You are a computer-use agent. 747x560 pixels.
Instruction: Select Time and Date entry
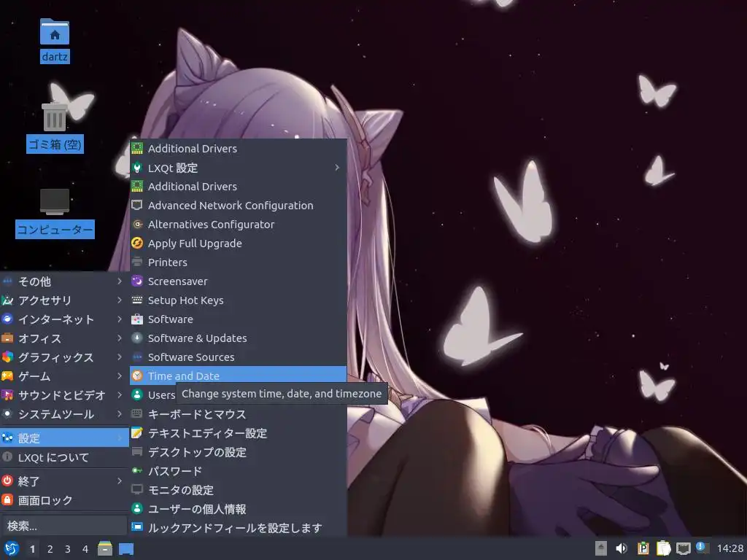(239, 376)
